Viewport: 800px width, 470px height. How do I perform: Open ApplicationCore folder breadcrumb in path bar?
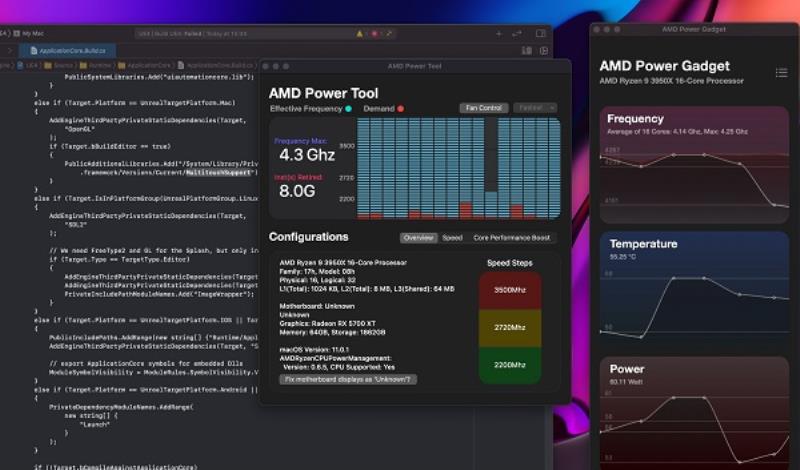click(144, 65)
